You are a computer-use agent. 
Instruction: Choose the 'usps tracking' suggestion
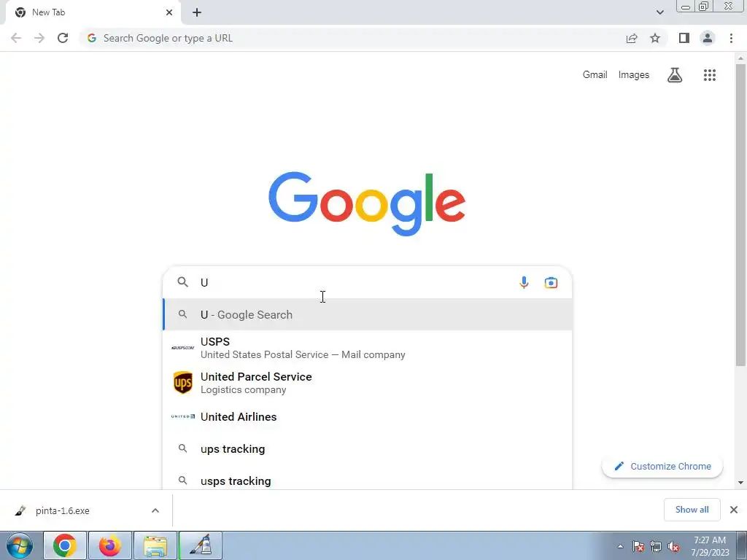click(x=368, y=480)
